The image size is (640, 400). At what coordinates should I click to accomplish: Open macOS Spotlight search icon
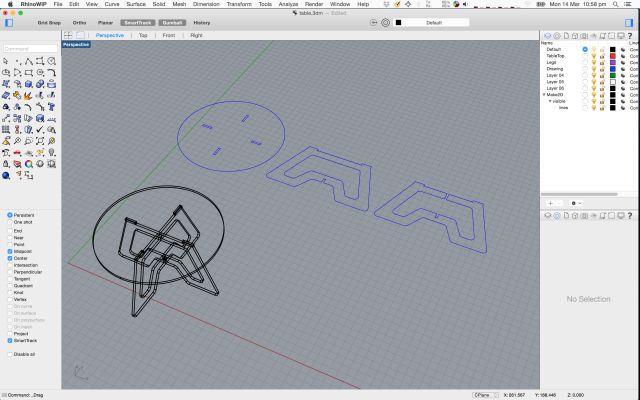pyautogui.click(x=616, y=4)
